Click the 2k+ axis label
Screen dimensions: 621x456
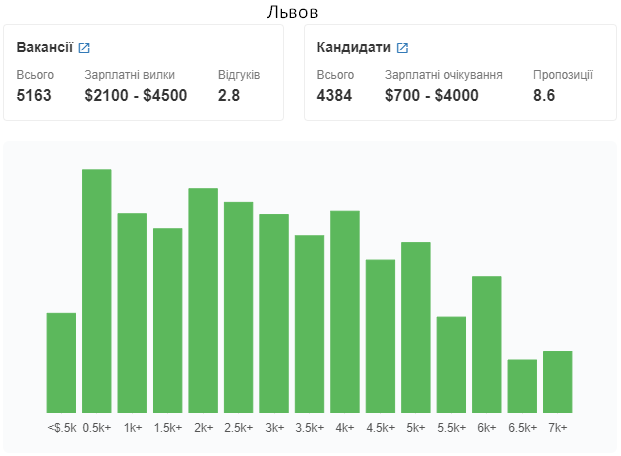(204, 428)
